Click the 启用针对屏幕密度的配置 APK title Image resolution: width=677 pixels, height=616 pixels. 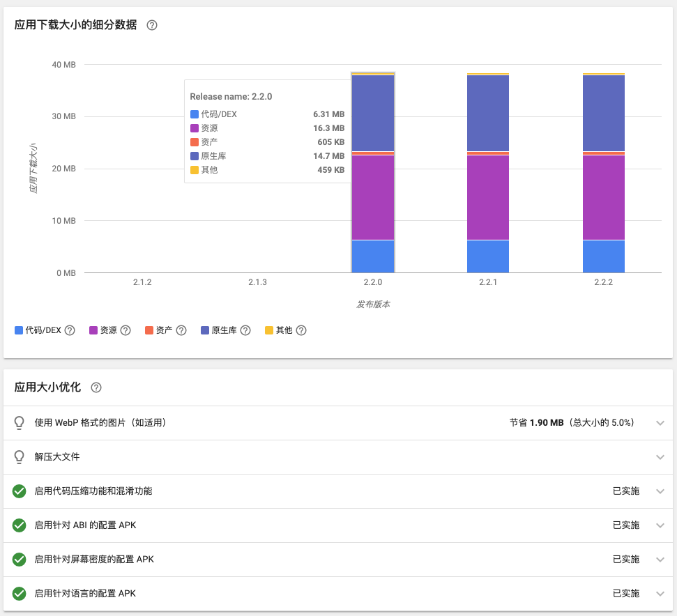coord(94,559)
